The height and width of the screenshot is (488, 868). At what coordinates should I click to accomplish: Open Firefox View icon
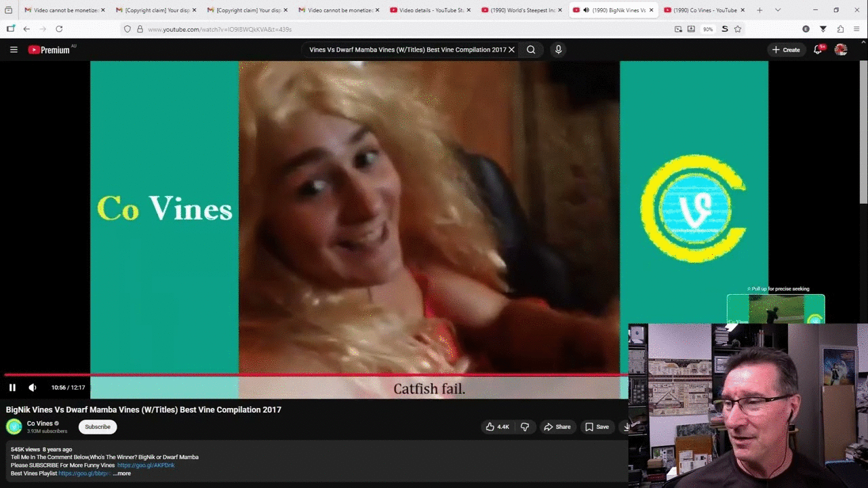point(8,10)
